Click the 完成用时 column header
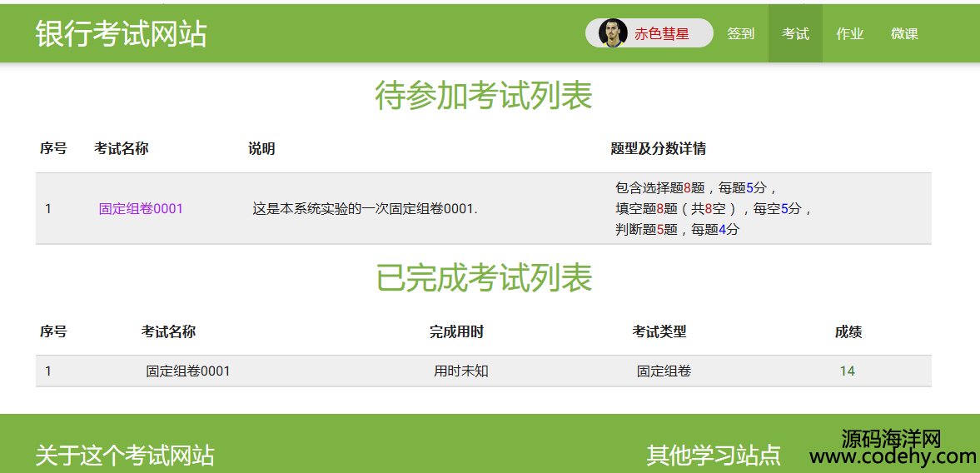 (456, 331)
